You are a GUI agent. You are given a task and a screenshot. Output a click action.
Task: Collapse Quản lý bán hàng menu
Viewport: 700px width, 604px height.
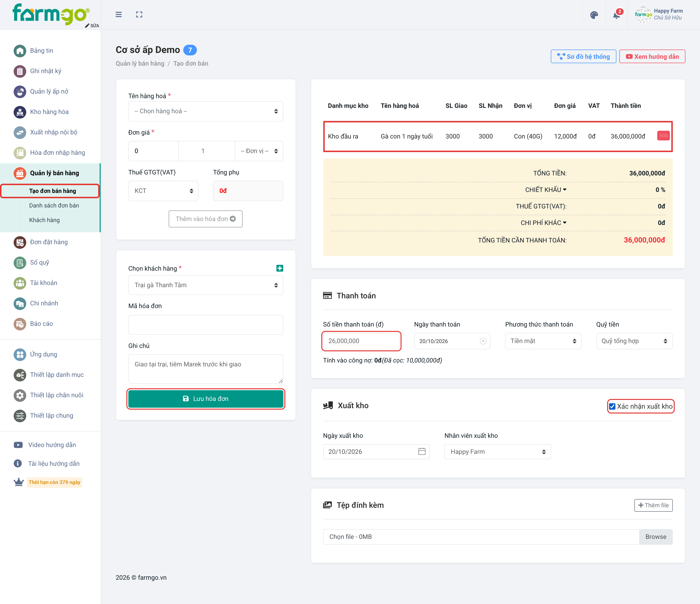tap(50, 173)
